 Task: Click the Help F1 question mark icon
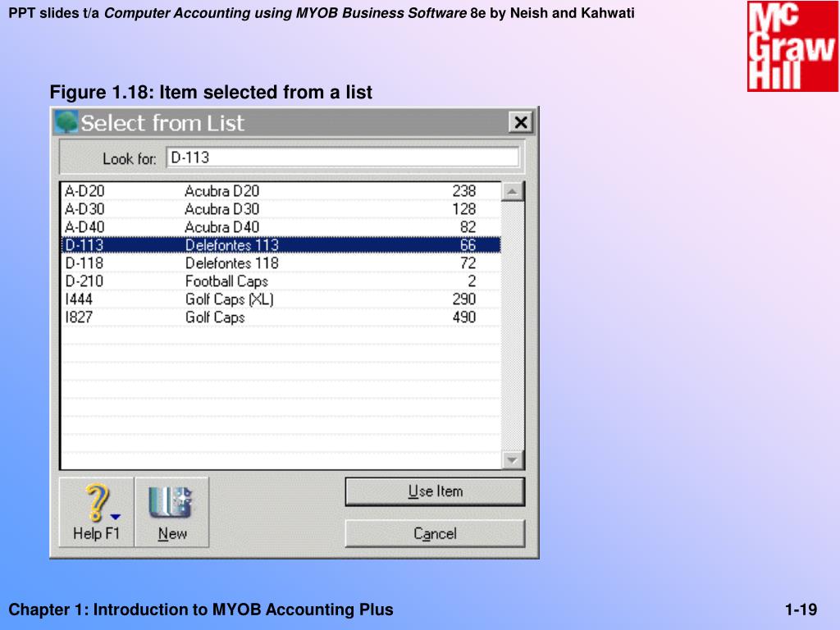(x=97, y=503)
